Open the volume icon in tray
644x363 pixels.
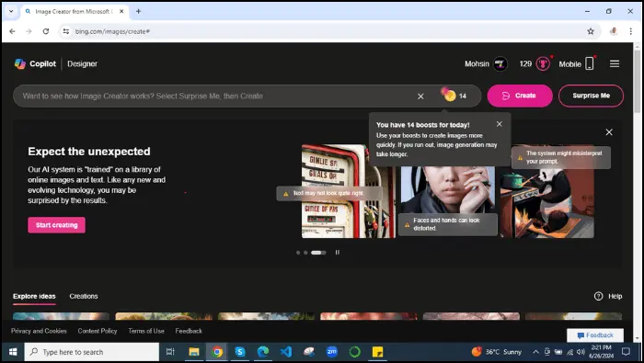pyautogui.click(x=581, y=352)
